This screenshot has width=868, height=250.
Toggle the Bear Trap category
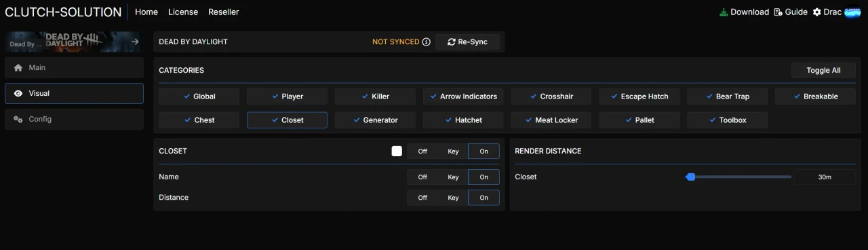tap(727, 96)
